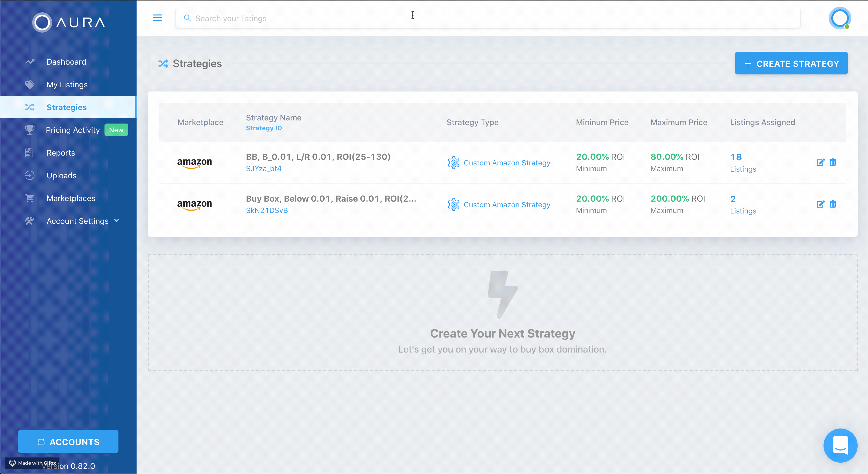Click Custom Amazon Strategy link in second row

click(506, 205)
